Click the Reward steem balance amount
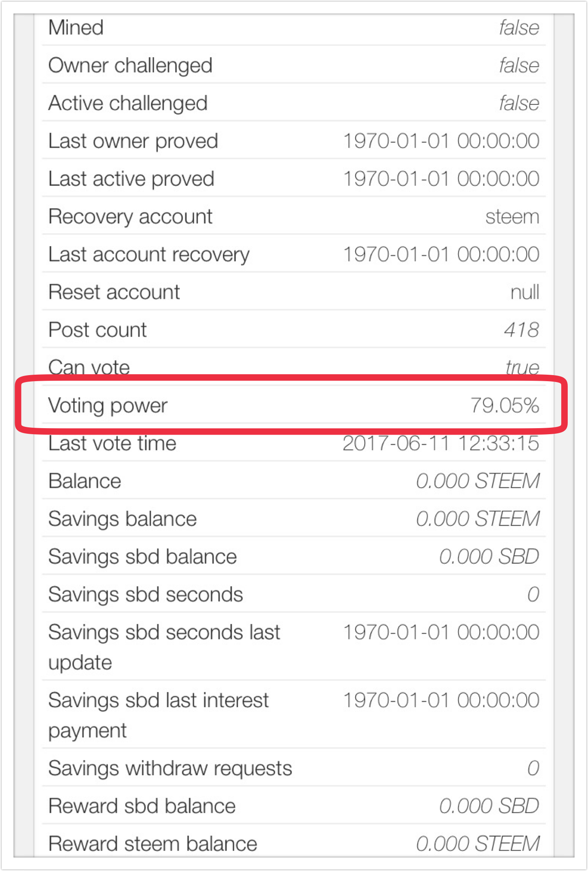588x871 pixels. click(x=478, y=843)
